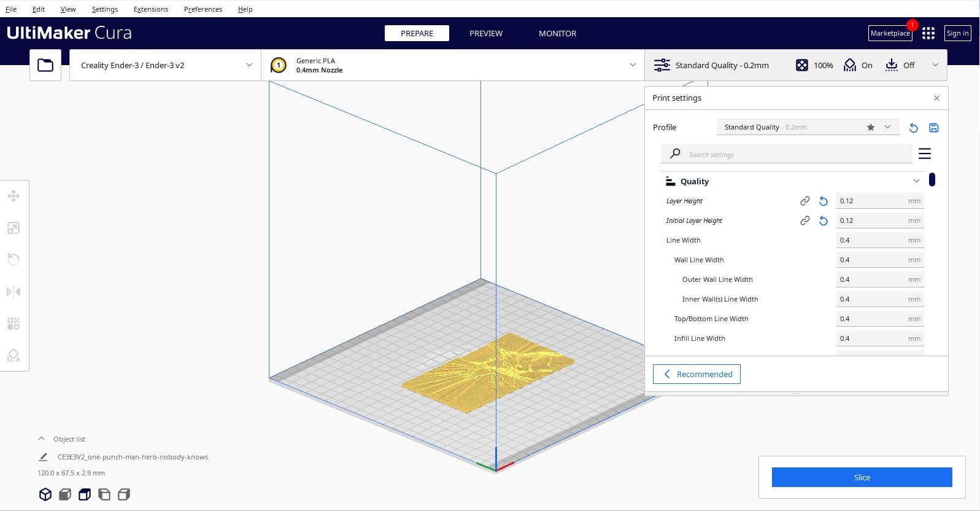
Task: Click the Initial Layer Height value field
Action: point(880,220)
